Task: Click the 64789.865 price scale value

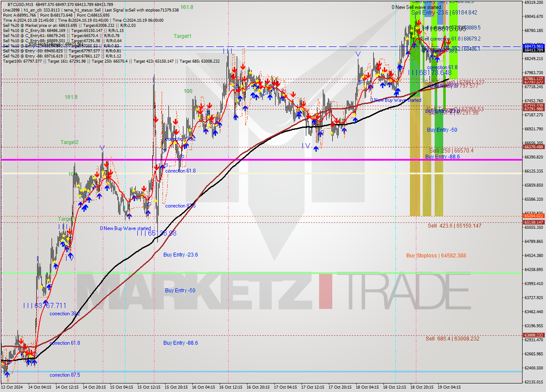Action: 534,242
